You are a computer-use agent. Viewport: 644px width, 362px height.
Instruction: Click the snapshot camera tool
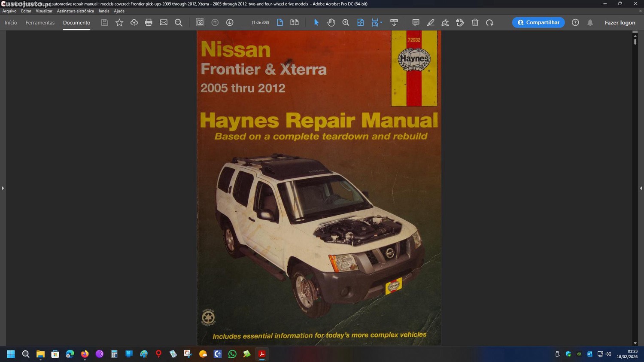click(200, 22)
